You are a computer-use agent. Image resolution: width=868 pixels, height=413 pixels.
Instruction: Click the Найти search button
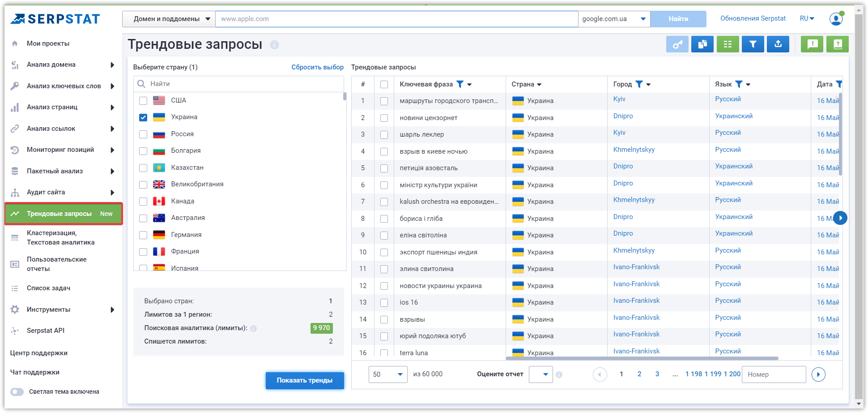click(678, 19)
